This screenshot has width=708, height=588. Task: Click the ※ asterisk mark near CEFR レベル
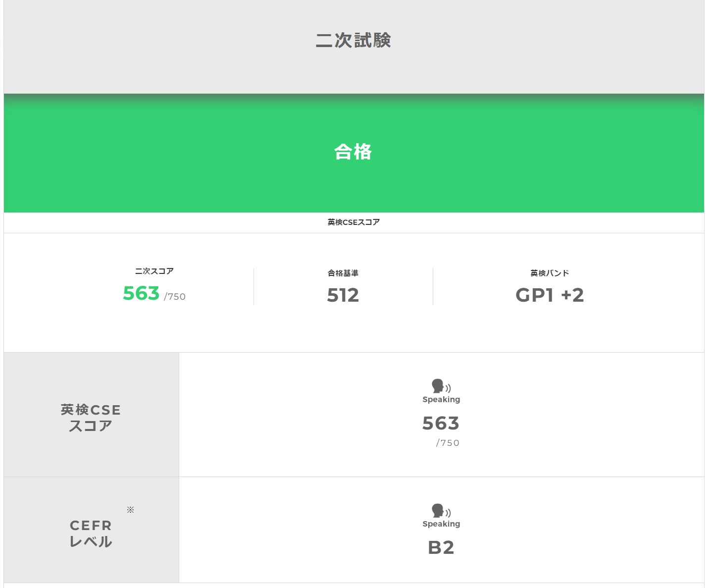[130, 509]
